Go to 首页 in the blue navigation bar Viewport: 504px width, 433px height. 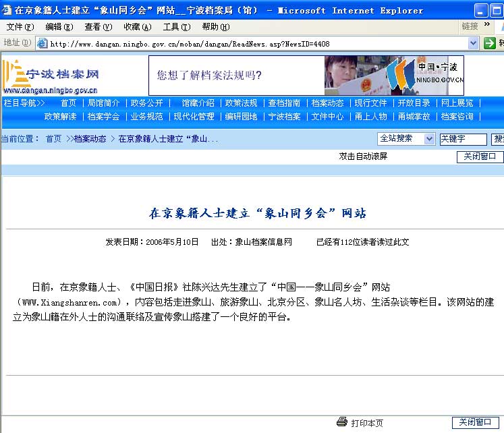[x=68, y=103]
